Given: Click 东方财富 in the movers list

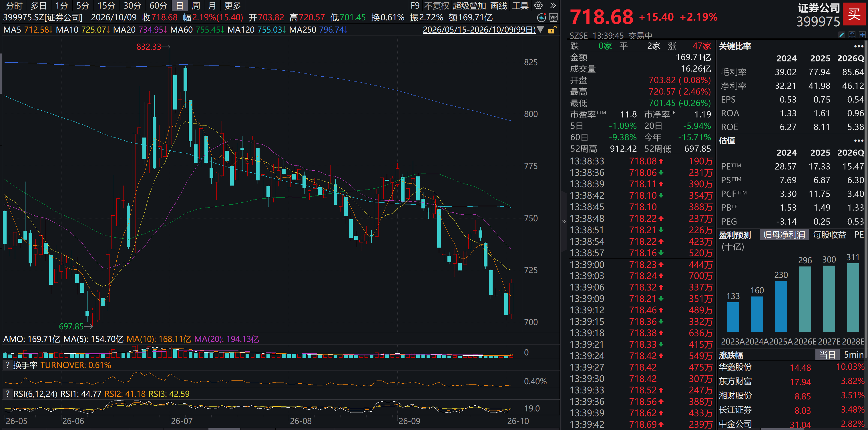Looking at the screenshot, I should tap(735, 381).
